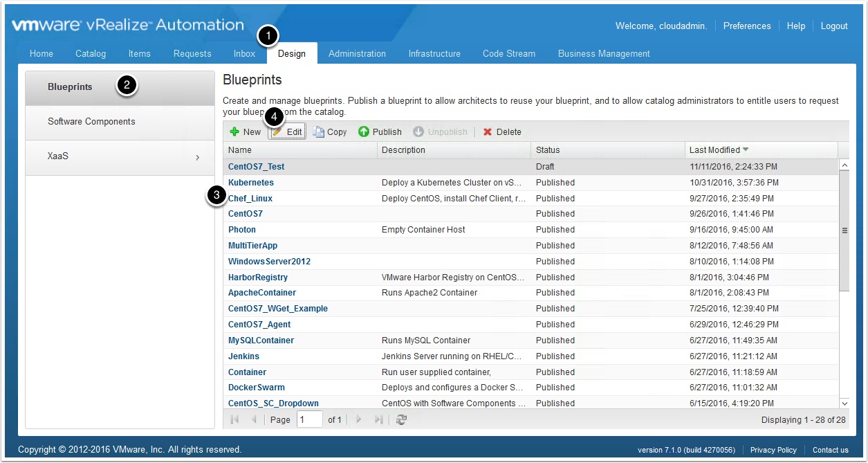Go to next page arrow icon

click(358, 419)
